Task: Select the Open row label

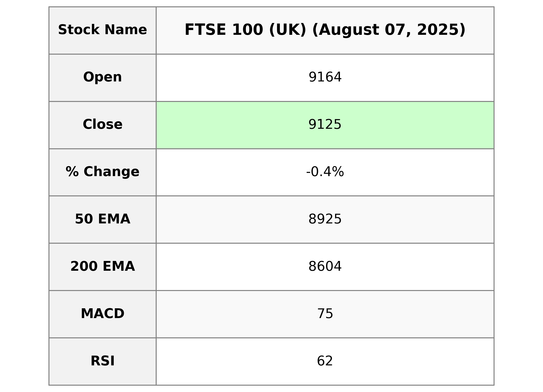Action: coord(102,78)
